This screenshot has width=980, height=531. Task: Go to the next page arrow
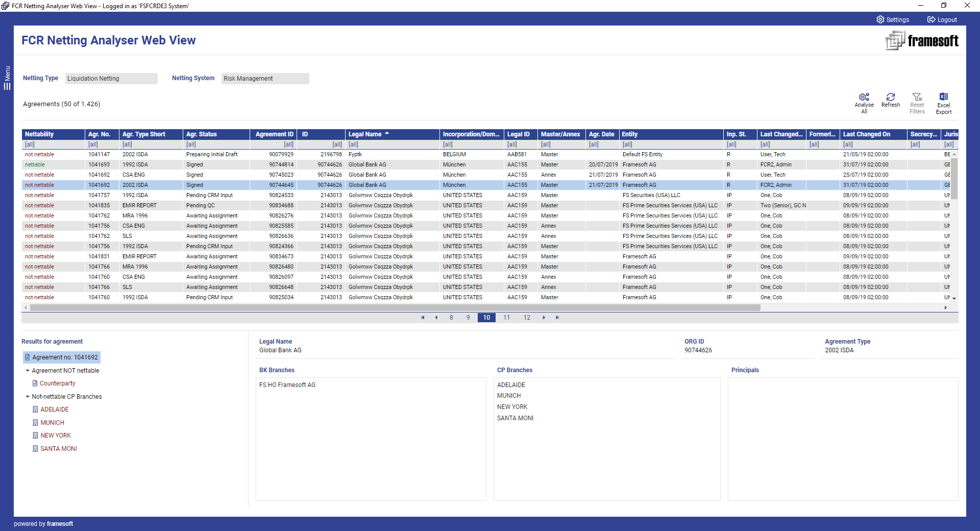[x=544, y=318]
